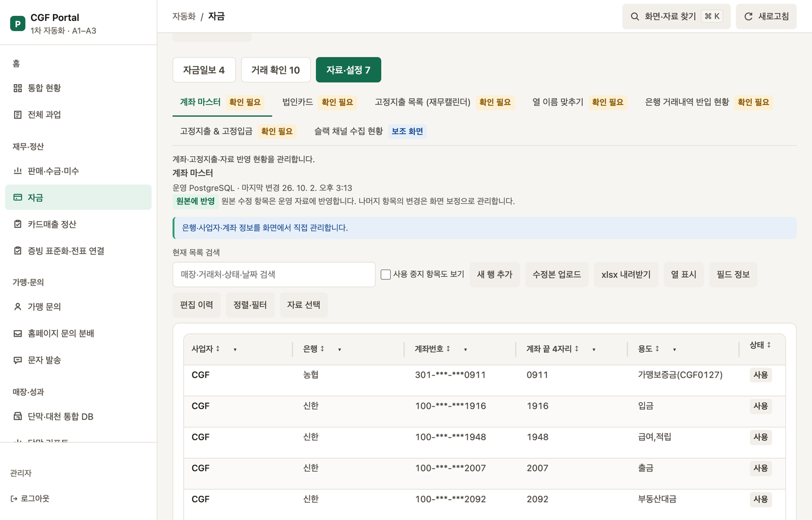Open the 열 이름 맞추기 sub-tab

pos(580,102)
